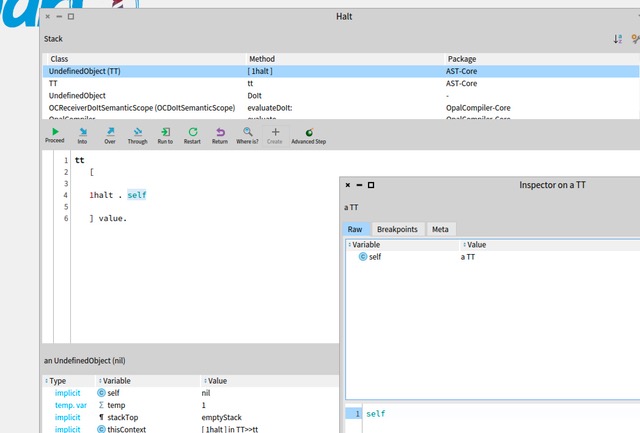
Task: Restart the selected stack frame
Action: (192, 135)
